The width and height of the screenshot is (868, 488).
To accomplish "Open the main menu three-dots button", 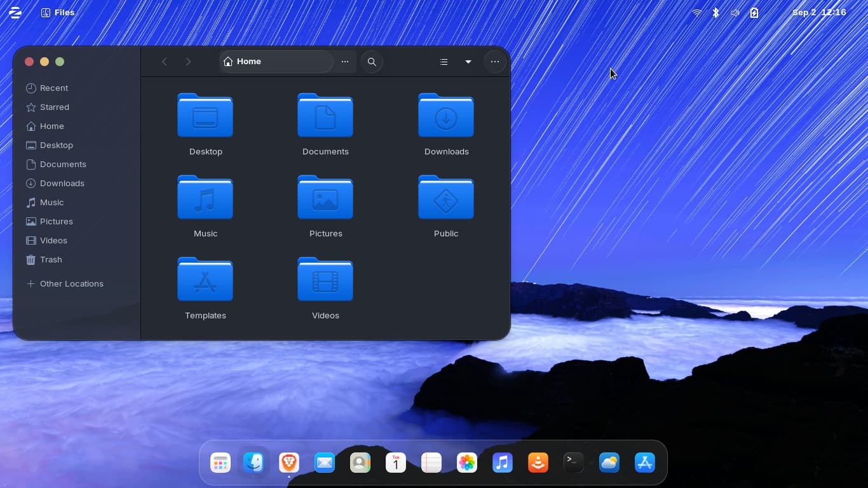I will (495, 62).
